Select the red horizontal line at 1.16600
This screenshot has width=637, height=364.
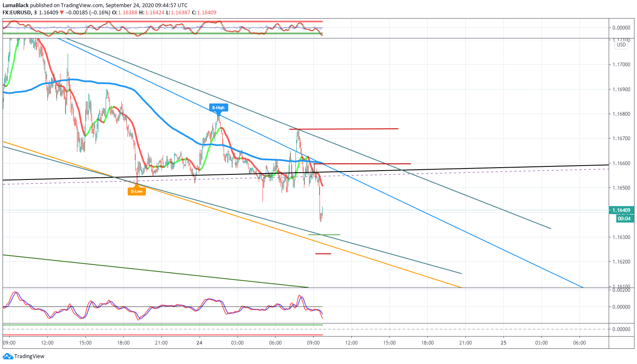coord(362,163)
